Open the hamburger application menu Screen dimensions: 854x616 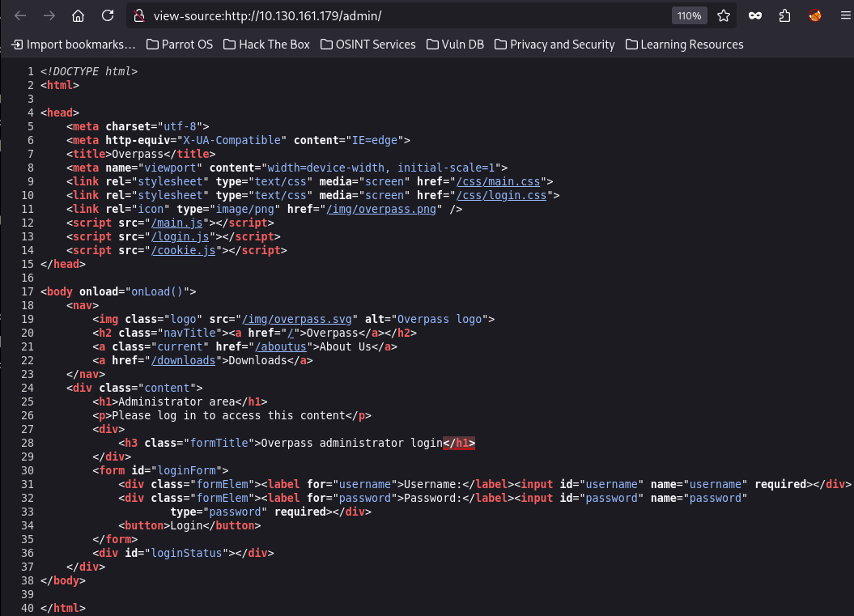845,16
